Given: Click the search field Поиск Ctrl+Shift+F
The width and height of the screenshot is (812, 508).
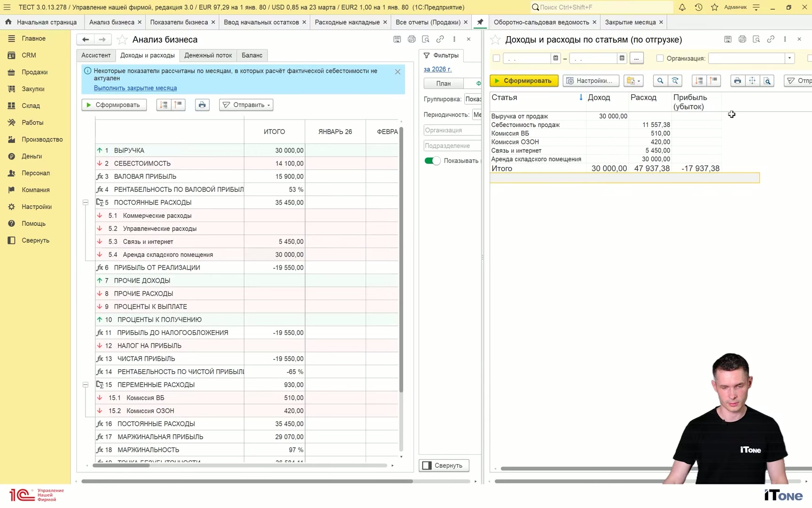Looking at the screenshot, I should coord(601,7).
